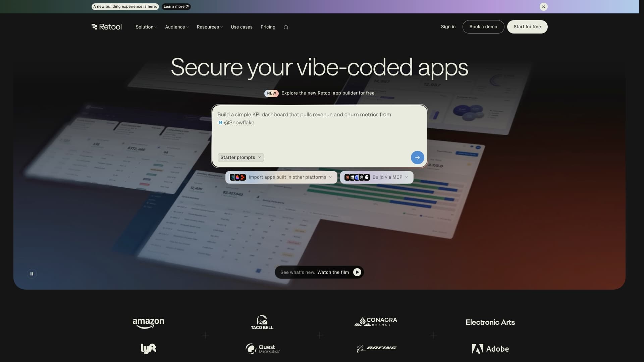Click the Book a demo button

click(x=483, y=27)
